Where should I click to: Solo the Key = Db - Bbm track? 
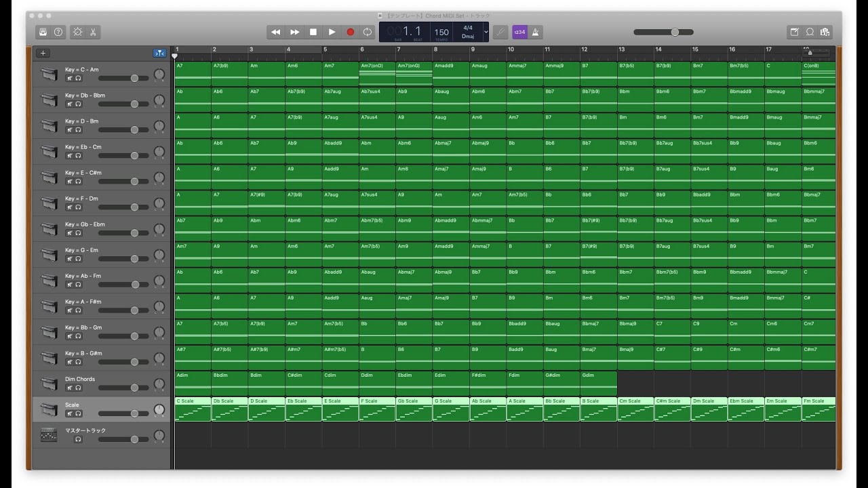point(78,104)
